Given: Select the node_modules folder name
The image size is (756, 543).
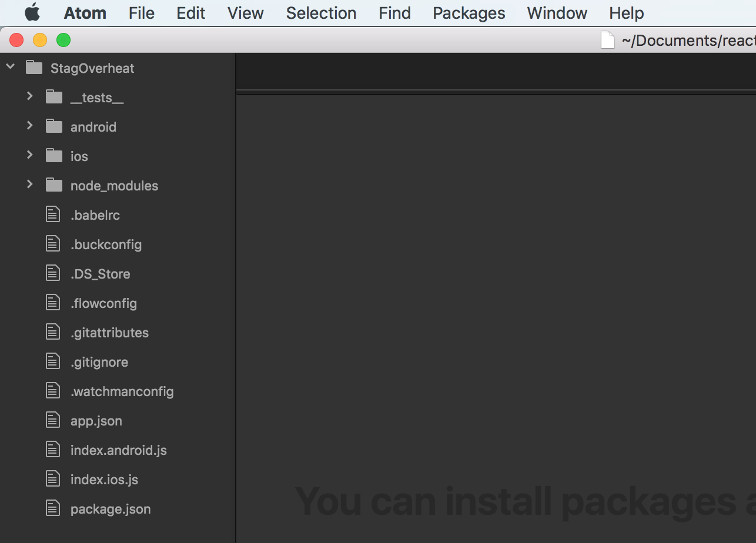Looking at the screenshot, I should pos(115,186).
